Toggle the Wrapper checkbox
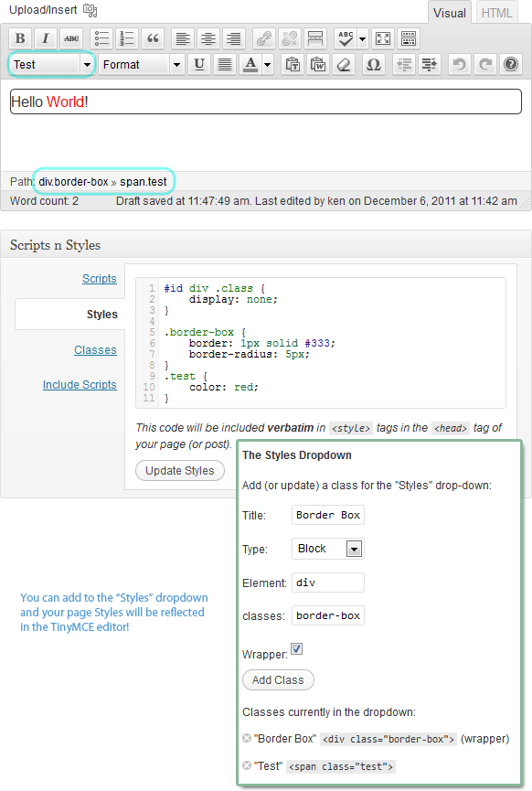 [296, 648]
